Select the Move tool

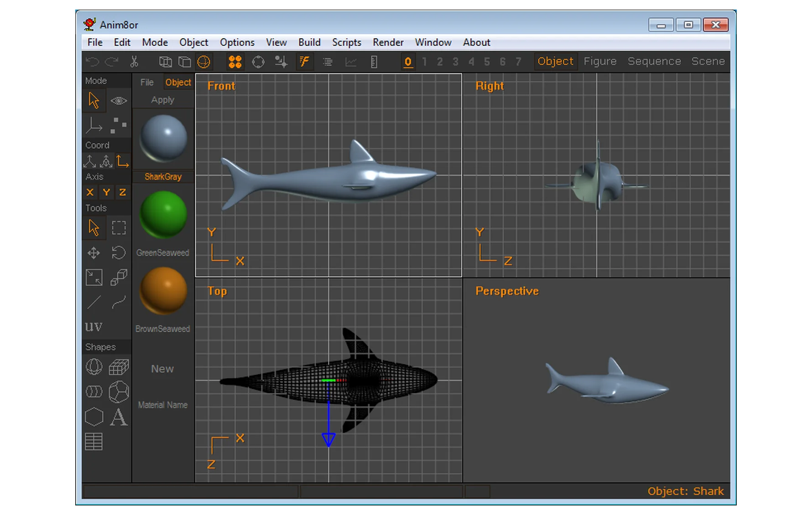click(94, 252)
